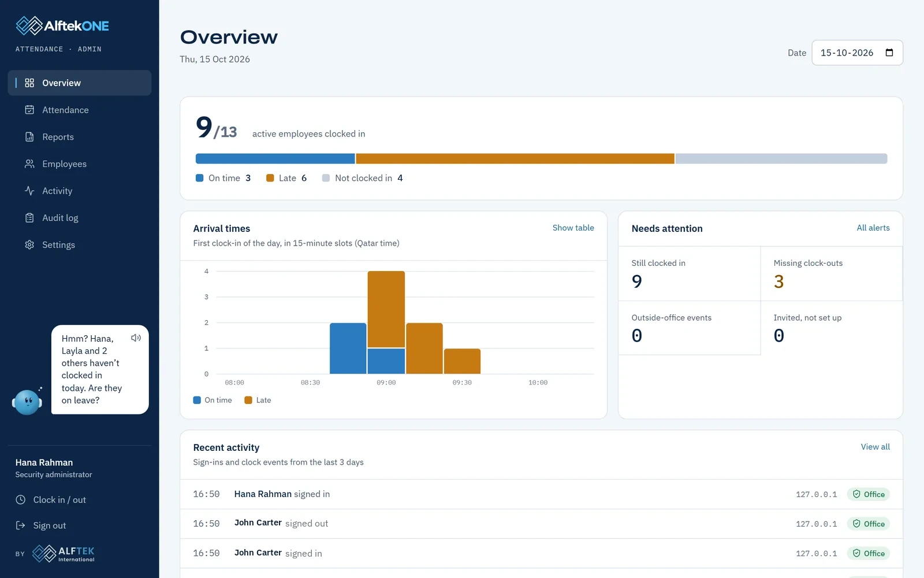
Task: Click the blue assistant mascot avatar
Action: point(27,402)
